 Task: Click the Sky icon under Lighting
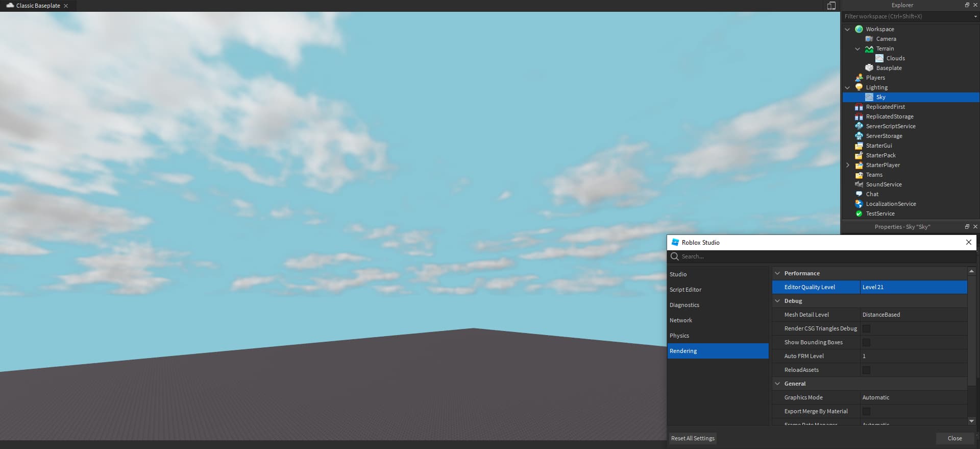click(869, 97)
